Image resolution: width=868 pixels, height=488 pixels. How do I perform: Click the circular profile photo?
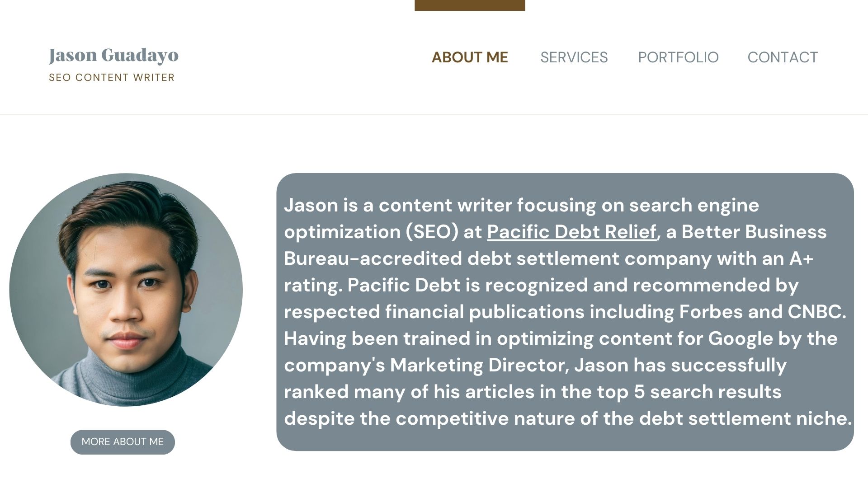[x=126, y=290]
